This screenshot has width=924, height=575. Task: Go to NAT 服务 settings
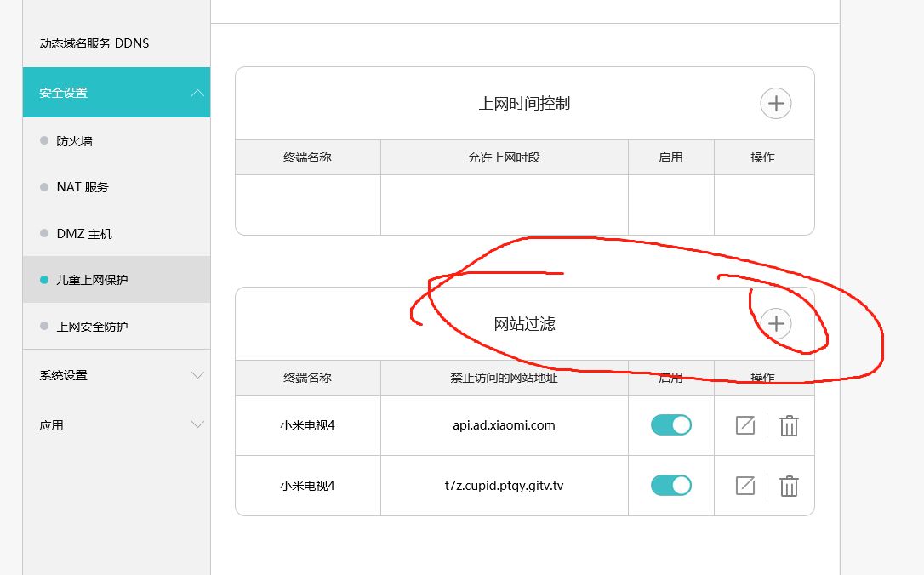click(83, 187)
